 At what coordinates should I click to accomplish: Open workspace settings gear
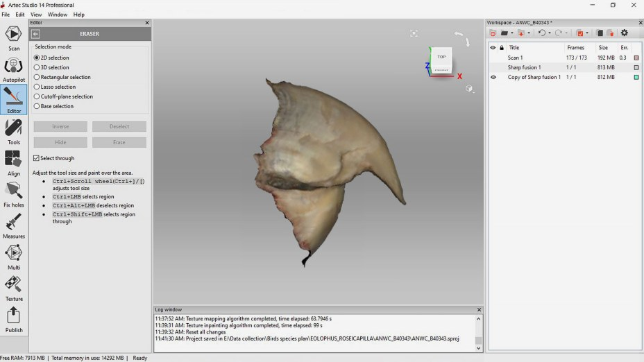click(624, 33)
